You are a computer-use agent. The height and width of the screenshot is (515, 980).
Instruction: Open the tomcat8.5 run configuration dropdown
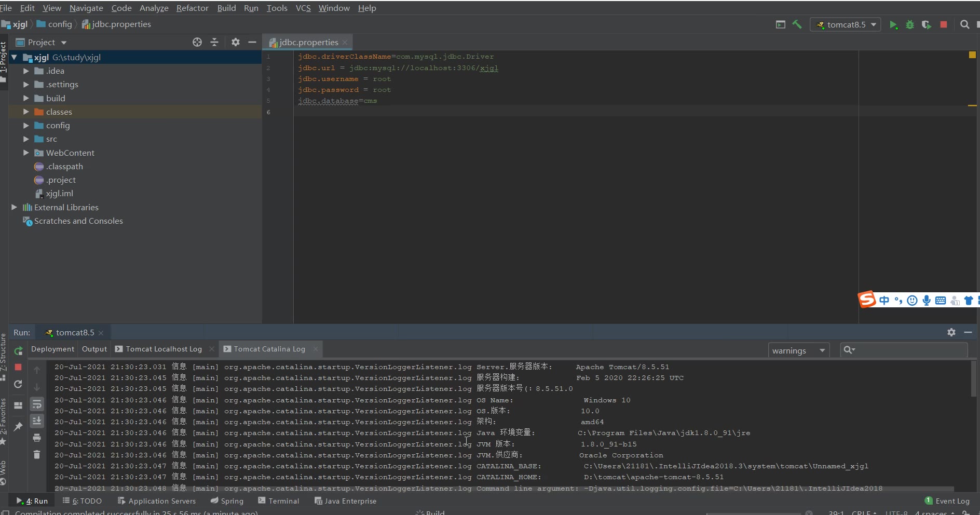pos(846,24)
